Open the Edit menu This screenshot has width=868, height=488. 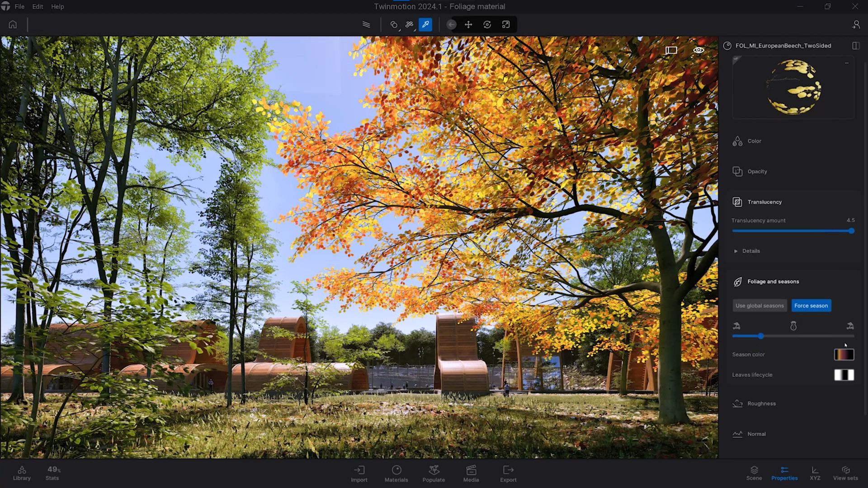[x=38, y=6]
